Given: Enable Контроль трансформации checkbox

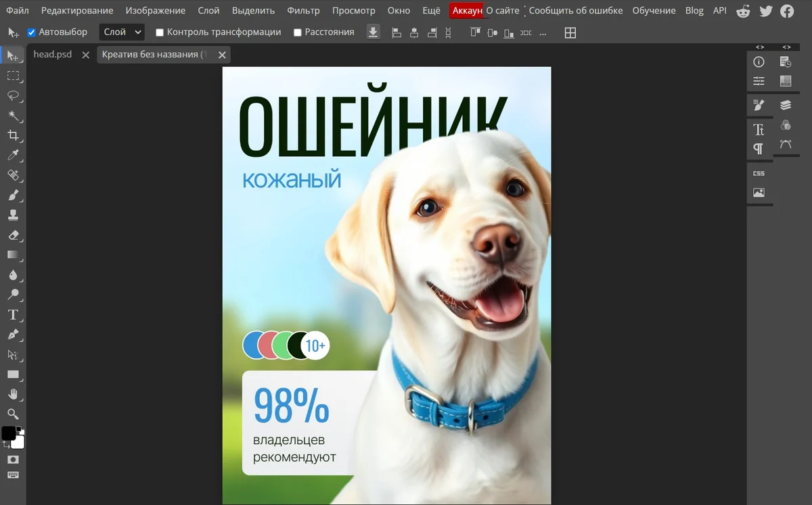Looking at the screenshot, I should [x=160, y=32].
